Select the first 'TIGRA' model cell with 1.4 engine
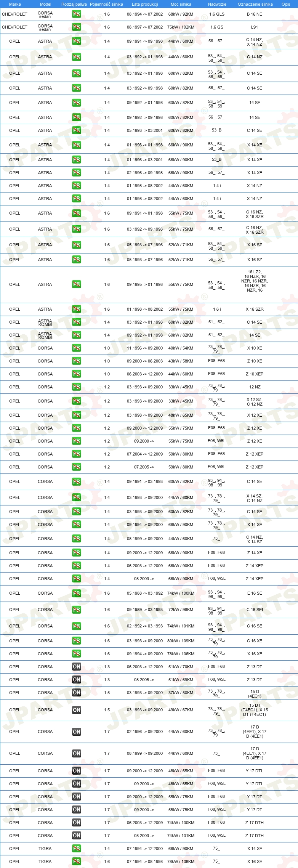298x868 pixels. 45,849
